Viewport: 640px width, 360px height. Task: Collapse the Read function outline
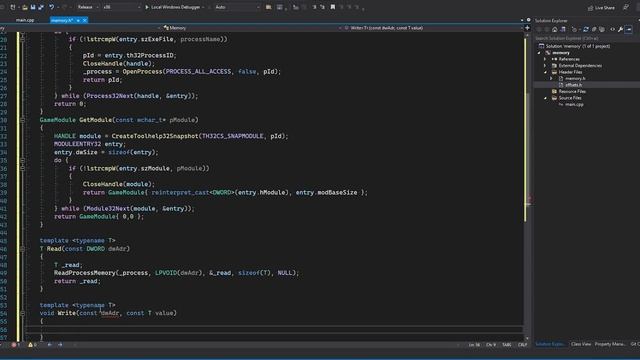click(22, 249)
